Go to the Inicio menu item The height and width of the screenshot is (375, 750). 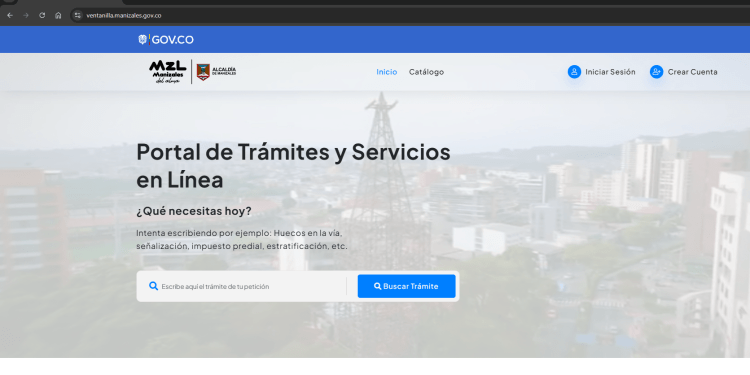(x=386, y=72)
